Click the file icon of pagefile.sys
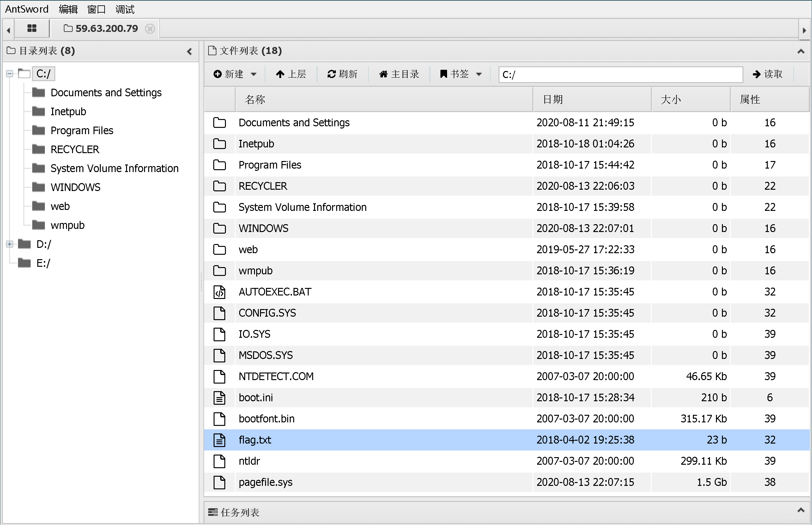 219,482
